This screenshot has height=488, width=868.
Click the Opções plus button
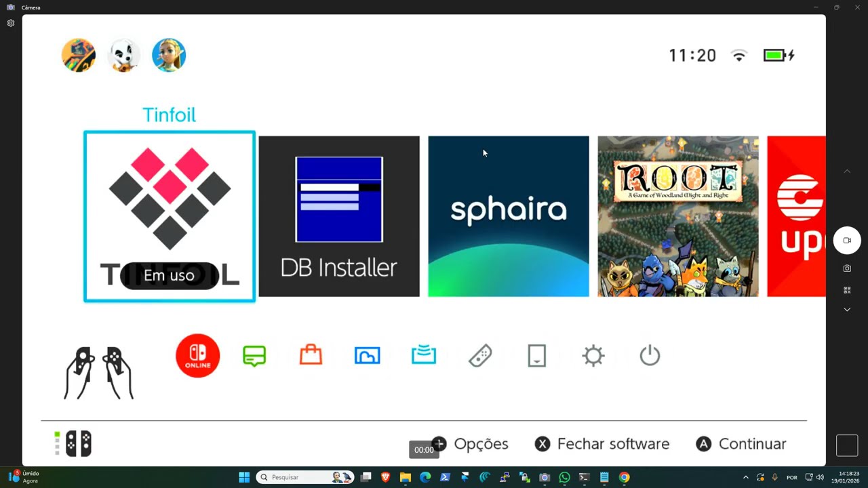click(470, 444)
